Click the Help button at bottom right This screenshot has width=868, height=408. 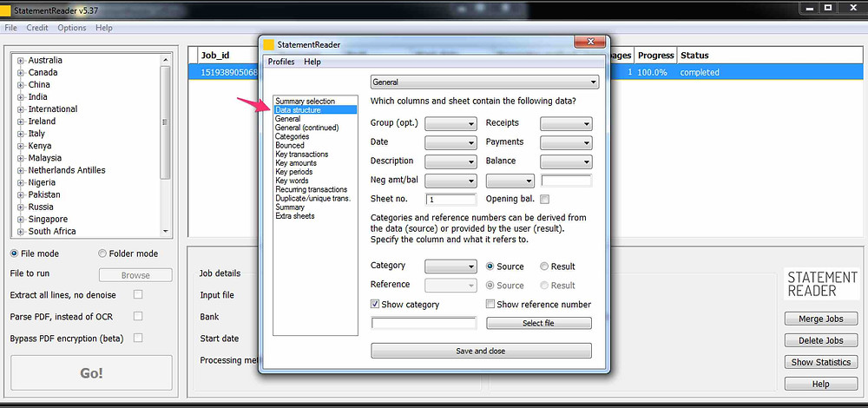[821, 384]
